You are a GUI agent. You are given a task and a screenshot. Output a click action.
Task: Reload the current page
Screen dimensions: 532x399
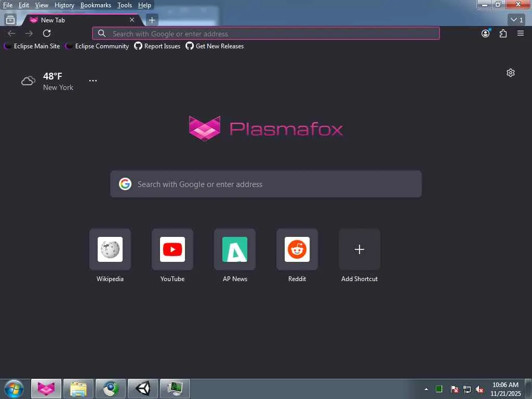tap(47, 33)
